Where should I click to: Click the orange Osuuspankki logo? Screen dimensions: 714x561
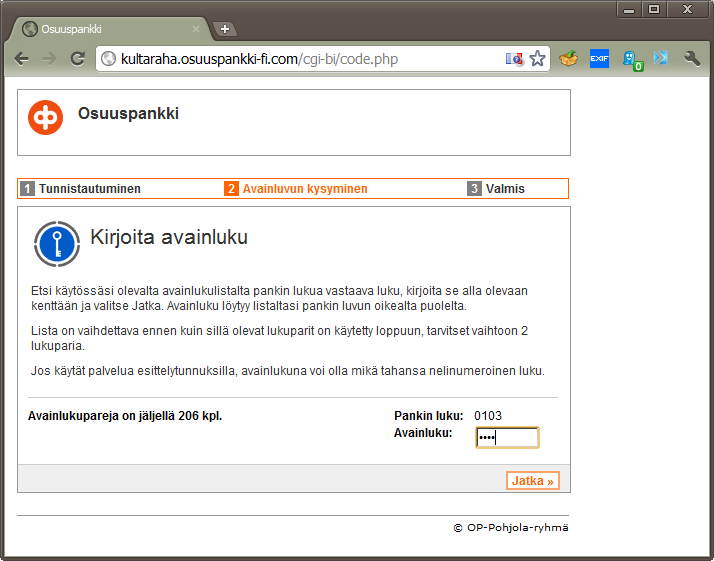coord(46,117)
